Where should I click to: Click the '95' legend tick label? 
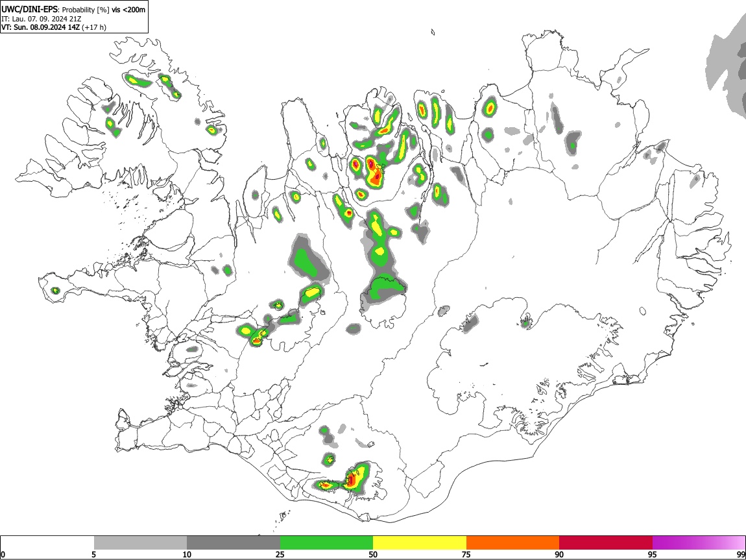[x=653, y=555]
